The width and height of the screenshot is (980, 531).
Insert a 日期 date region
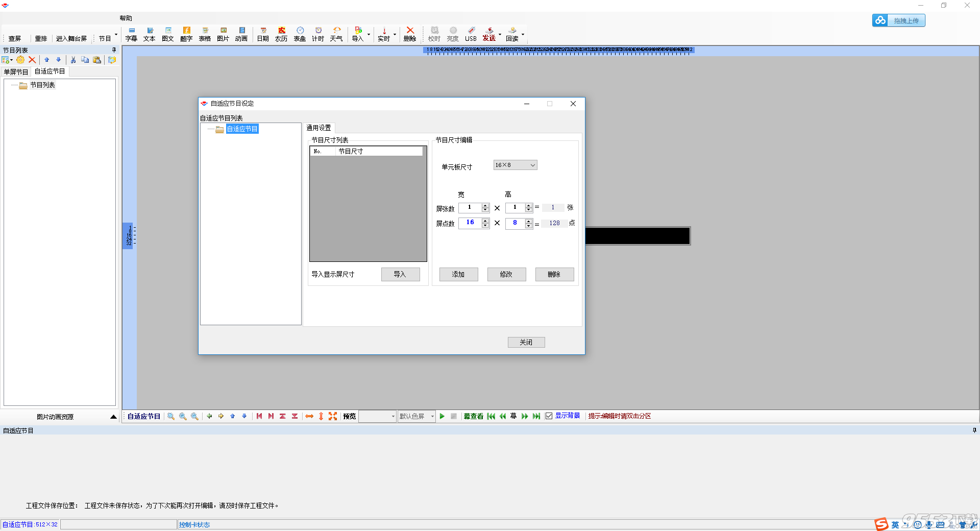pyautogui.click(x=263, y=34)
